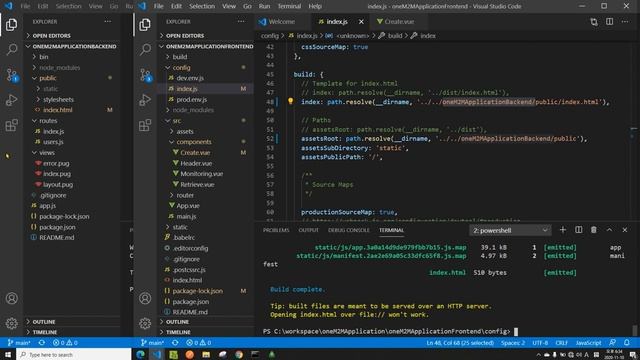Open Search view in Backend window activity bar

pos(11,50)
